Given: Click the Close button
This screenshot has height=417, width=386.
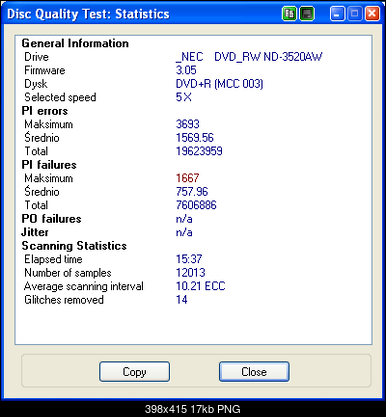Looking at the screenshot, I should (x=254, y=372).
